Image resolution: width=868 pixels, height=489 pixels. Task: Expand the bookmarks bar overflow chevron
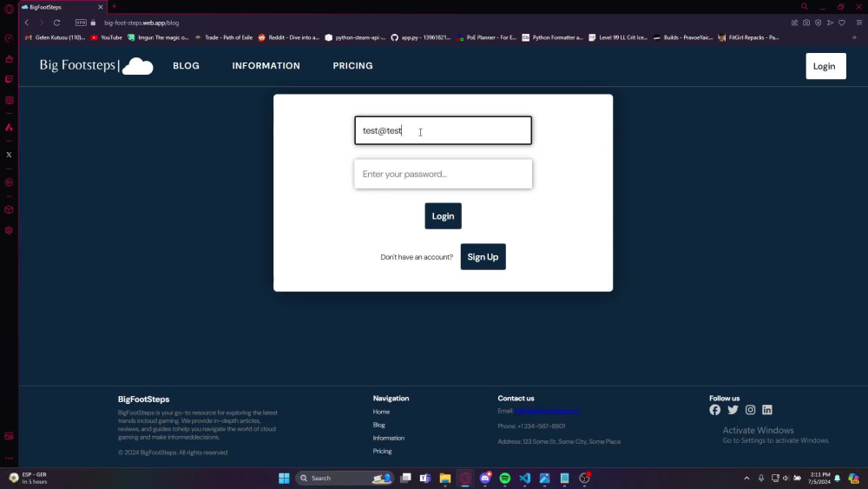854,37
